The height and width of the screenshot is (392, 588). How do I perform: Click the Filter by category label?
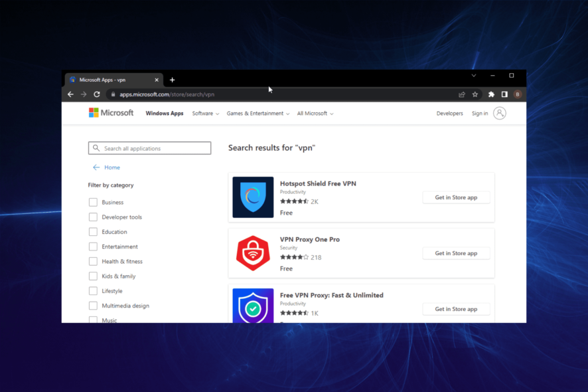111,185
